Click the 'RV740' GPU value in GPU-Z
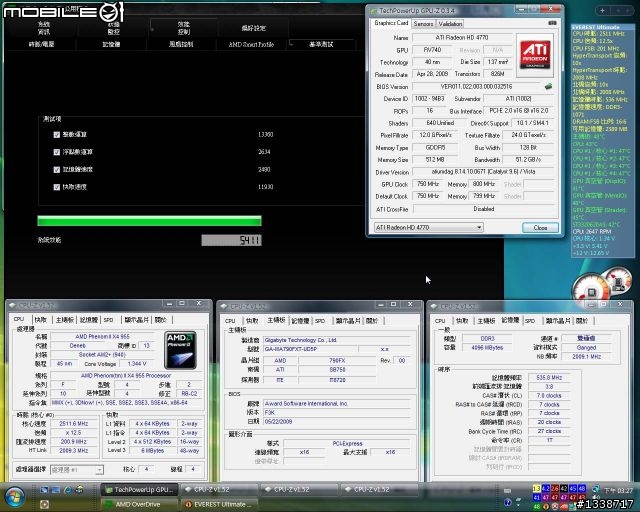640x512 pixels. (432, 50)
